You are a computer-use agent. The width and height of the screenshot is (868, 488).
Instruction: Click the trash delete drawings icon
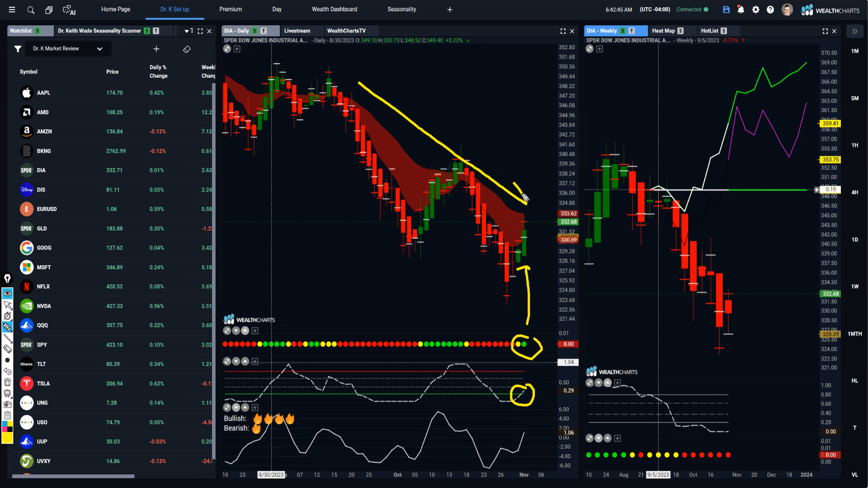coord(7,382)
